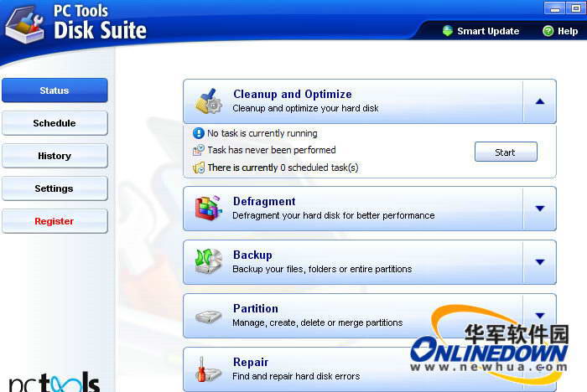Click 'Find and repair hard disk errors' text
Screen dimensions: 587x392
tap(296, 376)
